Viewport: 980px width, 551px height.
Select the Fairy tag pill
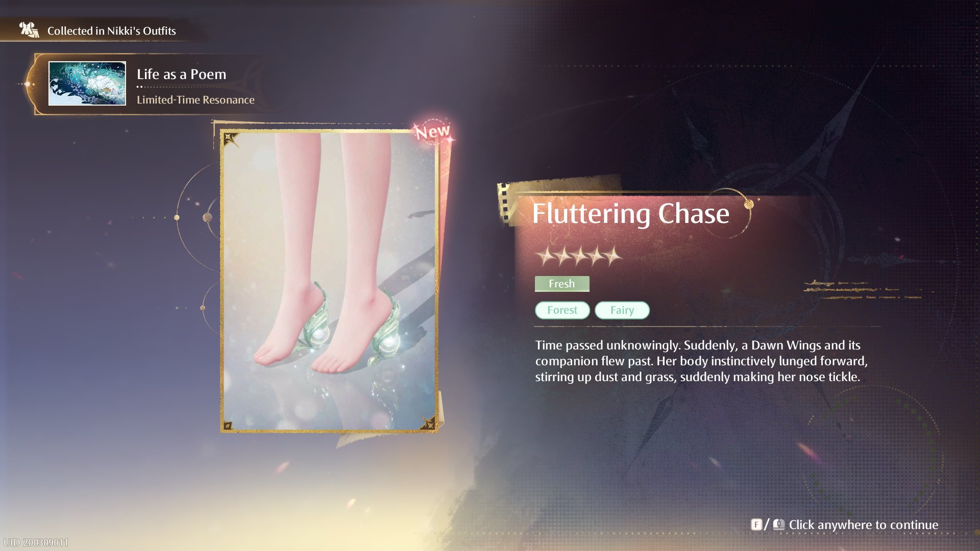622,310
